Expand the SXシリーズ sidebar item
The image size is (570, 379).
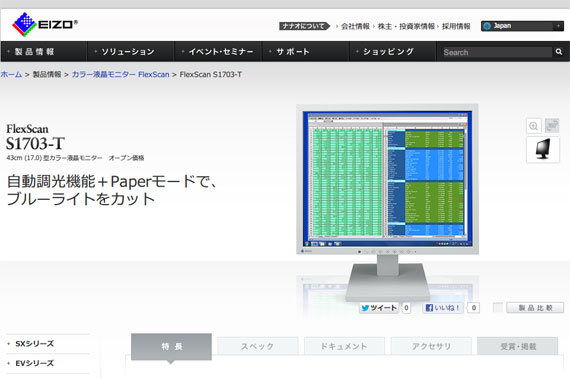click(35, 344)
